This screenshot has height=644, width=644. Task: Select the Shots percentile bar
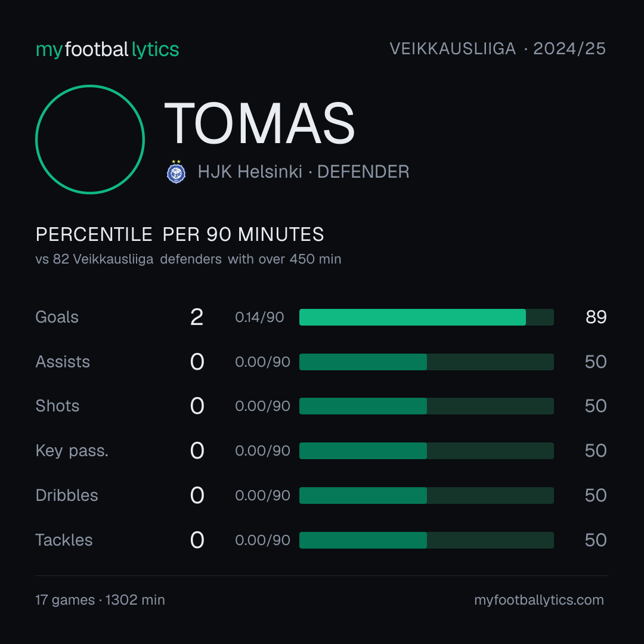(x=426, y=406)
